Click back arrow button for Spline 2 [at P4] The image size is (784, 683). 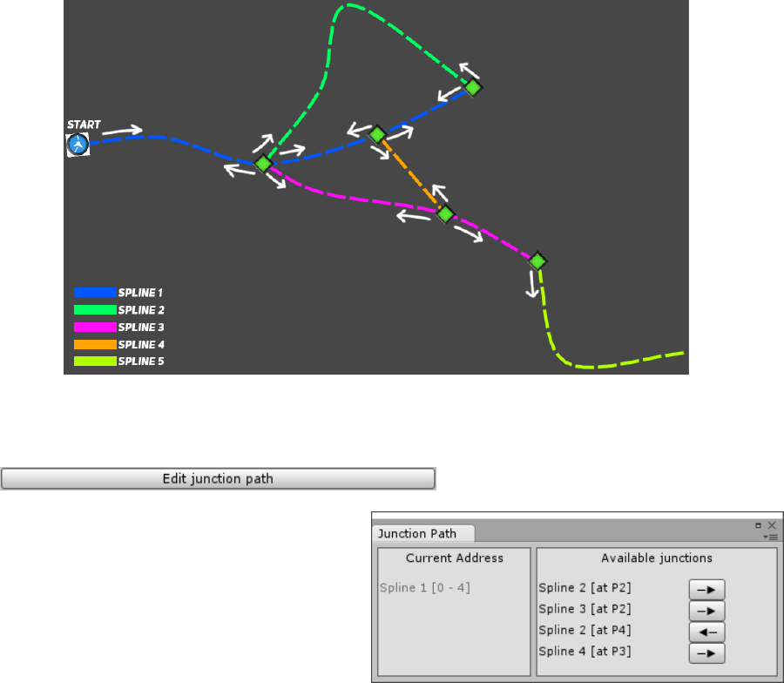pos(706,632)
